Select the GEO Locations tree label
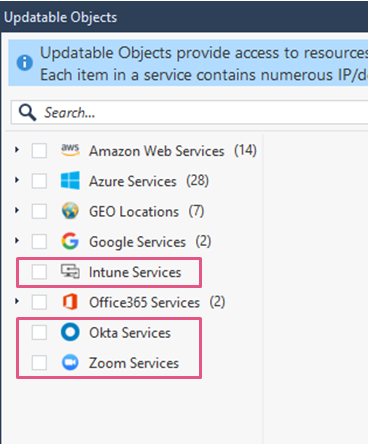 point(134,212)
